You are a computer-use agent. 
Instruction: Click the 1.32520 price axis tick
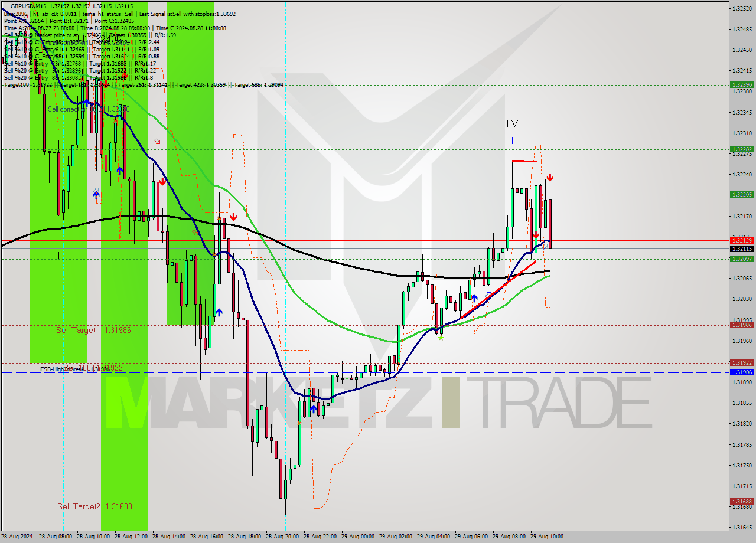coord(742,8)
